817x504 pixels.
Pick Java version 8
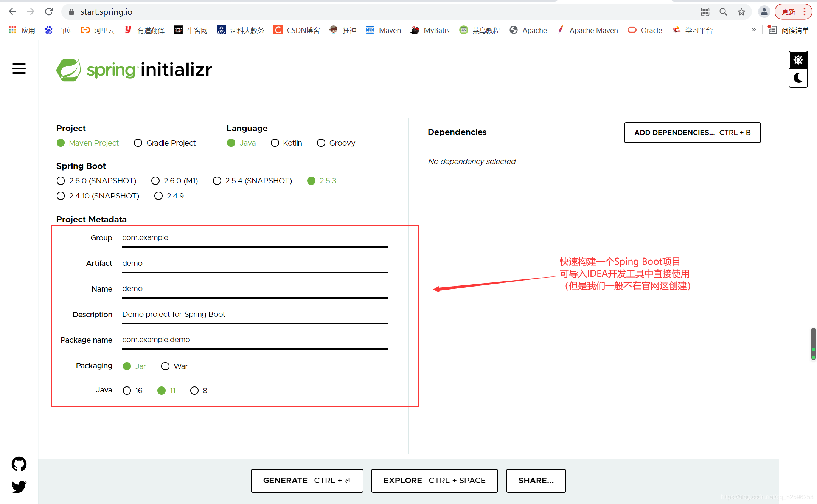(194, 391)
